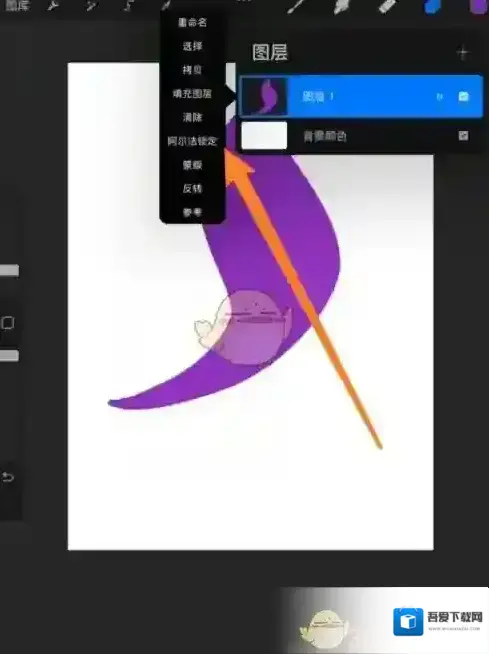Image resolution: width=489 pixels, height=654 pixels.
Task: Tap the white background color thumbnail
Action: click(265, 136)
